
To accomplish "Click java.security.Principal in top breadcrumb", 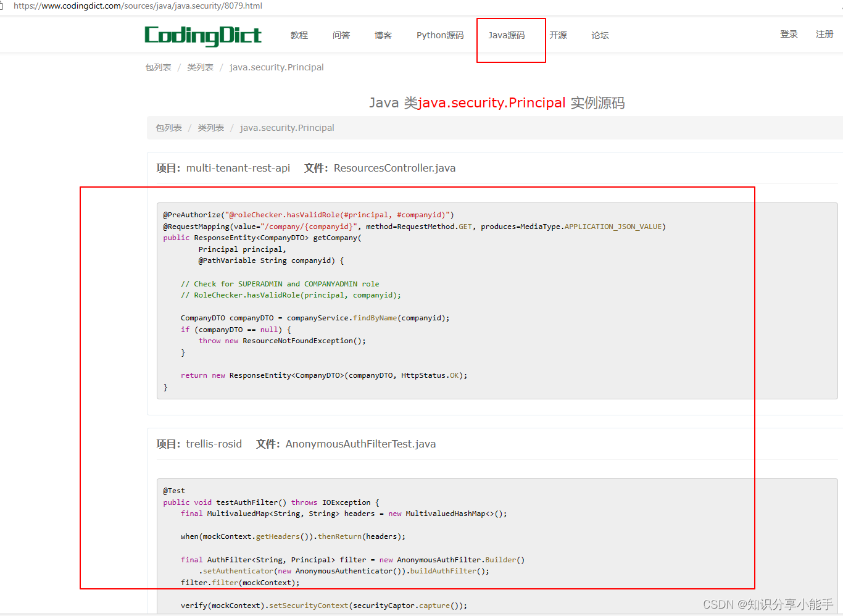I will pos(276,67).
